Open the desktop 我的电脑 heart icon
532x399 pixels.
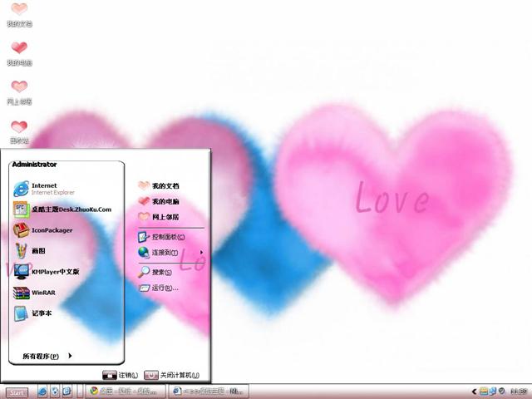[x=19, y=53]
